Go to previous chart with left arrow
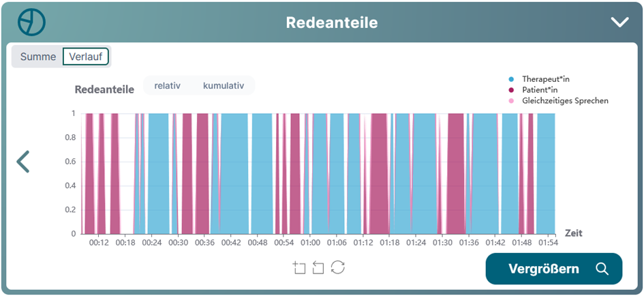The height and width of the screenshot is (296, 644). [x=23, y=162]
